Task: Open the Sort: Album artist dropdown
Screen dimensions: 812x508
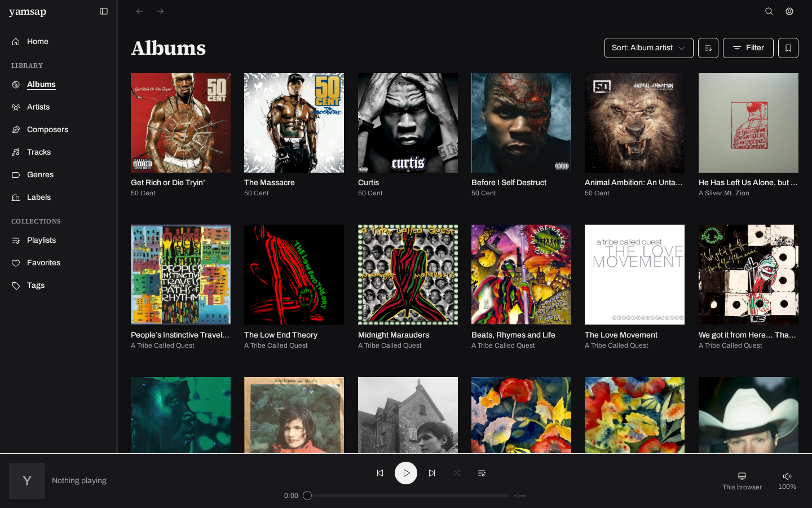Action: pos(649,48)
